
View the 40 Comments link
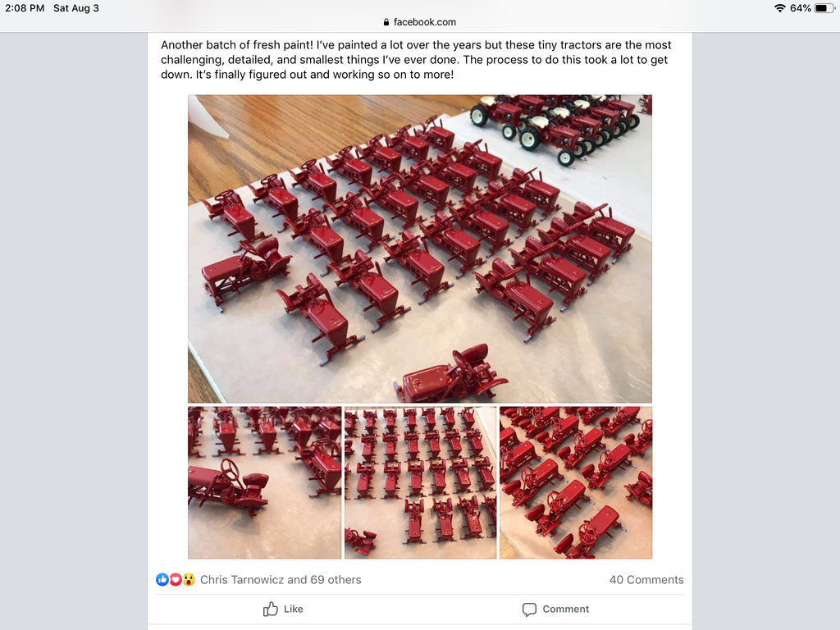pyautogui.click(x=646, y=580)
